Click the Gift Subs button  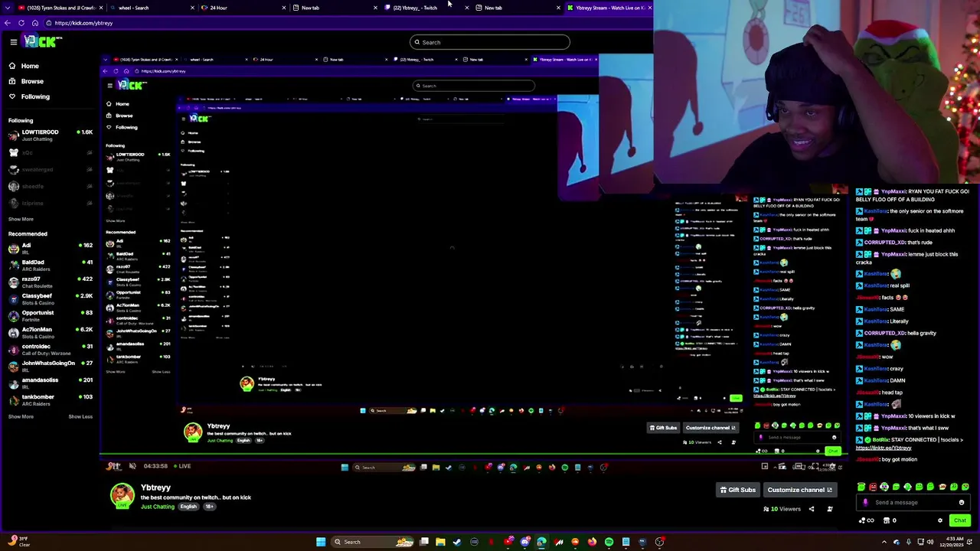[x=737, y=490]
